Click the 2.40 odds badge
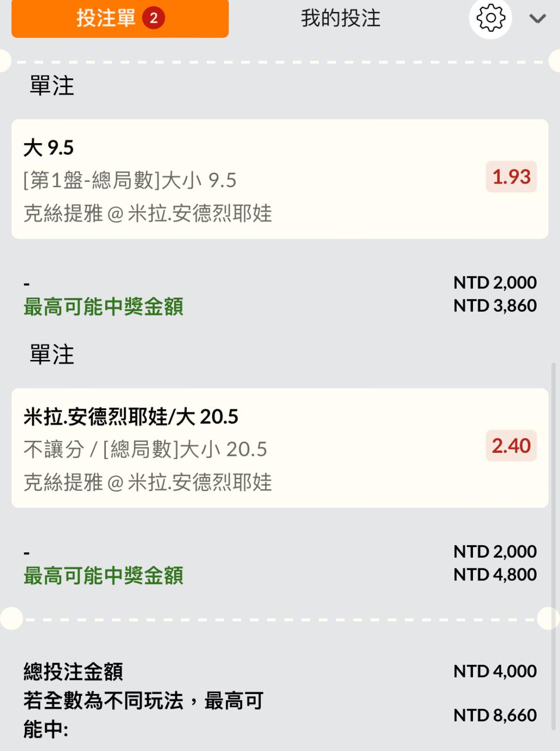 click(x=511, y=446)
